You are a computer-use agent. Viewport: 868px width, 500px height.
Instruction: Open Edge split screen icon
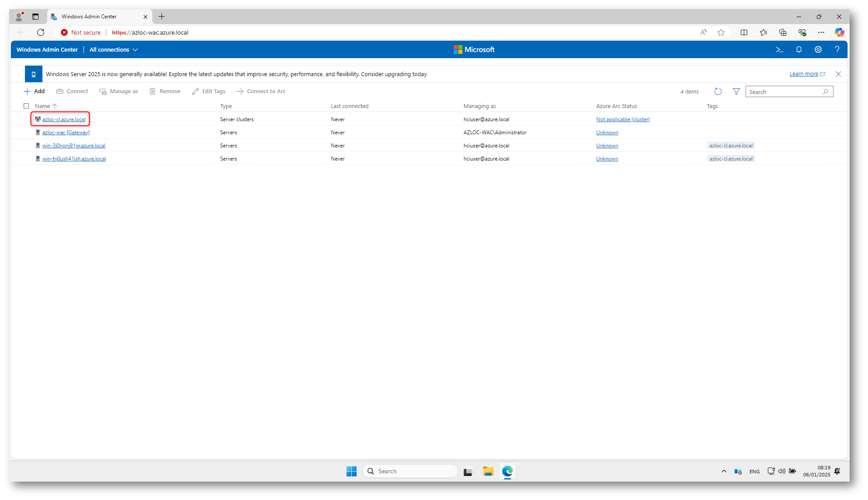point(744,32)
